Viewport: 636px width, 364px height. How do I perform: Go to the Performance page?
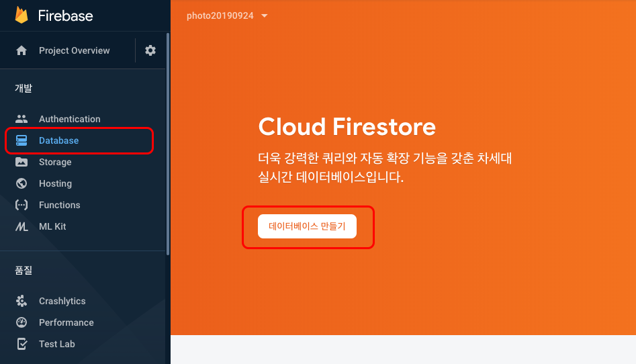tap(66, 322)
